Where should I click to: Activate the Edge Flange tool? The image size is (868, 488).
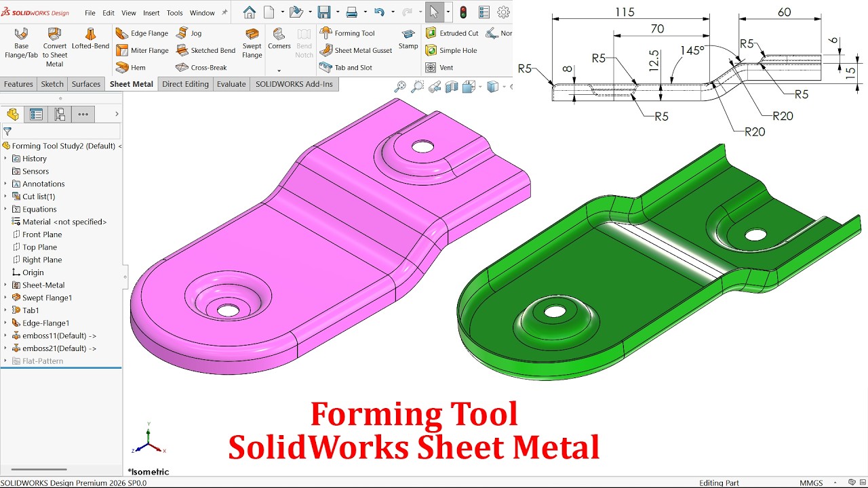click(x=142, y=33)
